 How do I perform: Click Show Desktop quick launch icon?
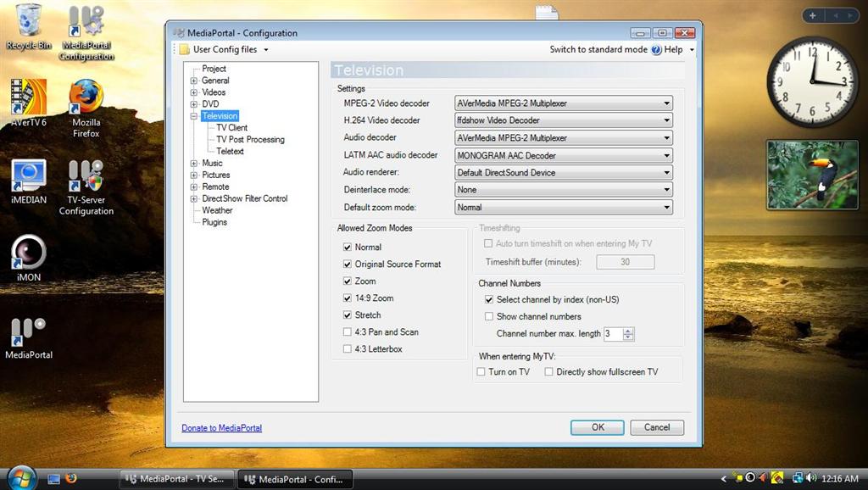pos(53,479)
